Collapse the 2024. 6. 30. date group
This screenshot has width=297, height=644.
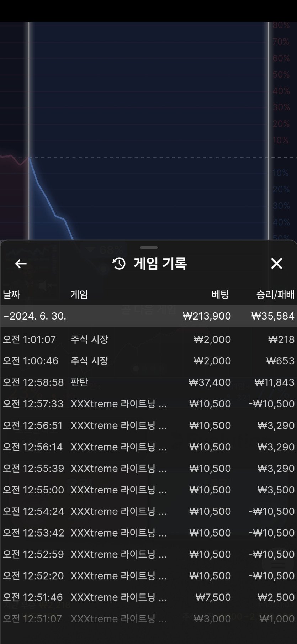[149, 316]
